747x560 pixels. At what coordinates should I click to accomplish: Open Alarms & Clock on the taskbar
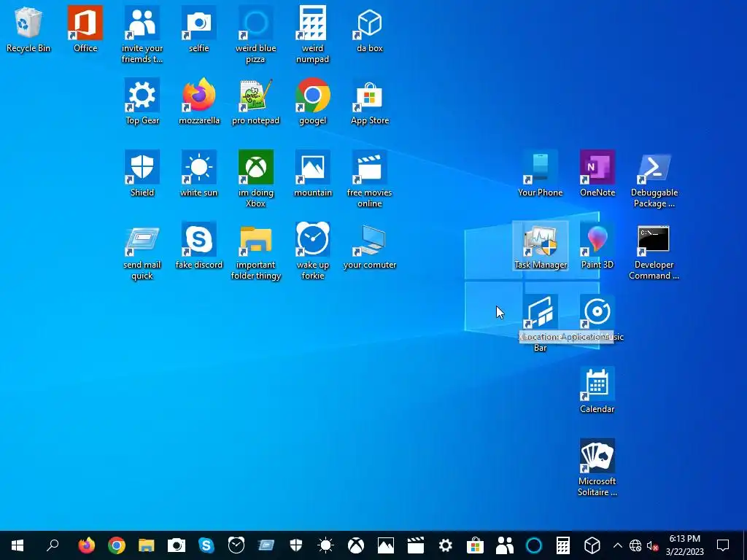(236, 545)
